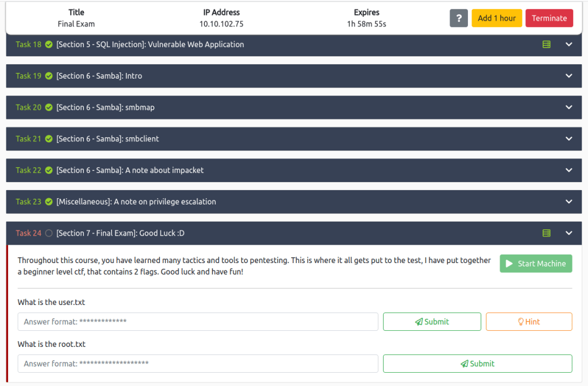Viewport: 588px width, 386px height.
Task: Expand Task 19 Samba Intro chevron
Action: pyautogui.click(x=568, y=76)
